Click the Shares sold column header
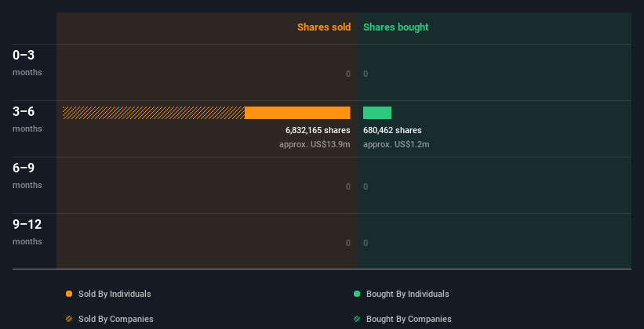This screenshot has width=644, height=329. pos(324,27)
